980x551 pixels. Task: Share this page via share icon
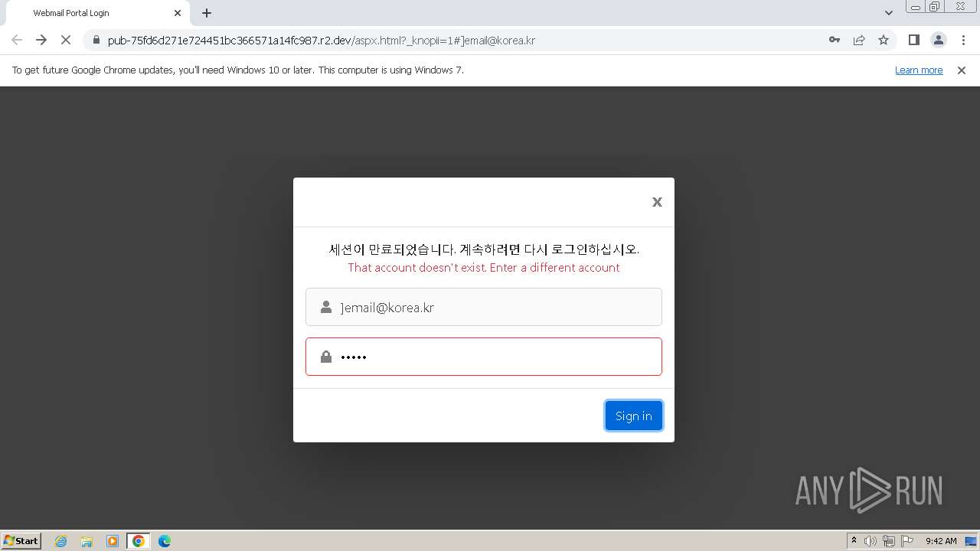(x=859, y=40)
